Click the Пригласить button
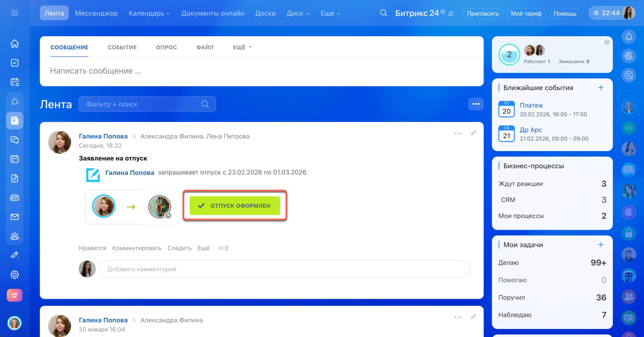Screen dimensions: 644x337 click(482, 14)
